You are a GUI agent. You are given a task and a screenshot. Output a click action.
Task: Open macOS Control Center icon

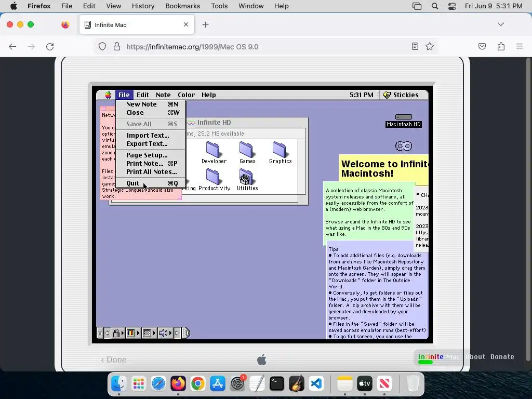452,6
